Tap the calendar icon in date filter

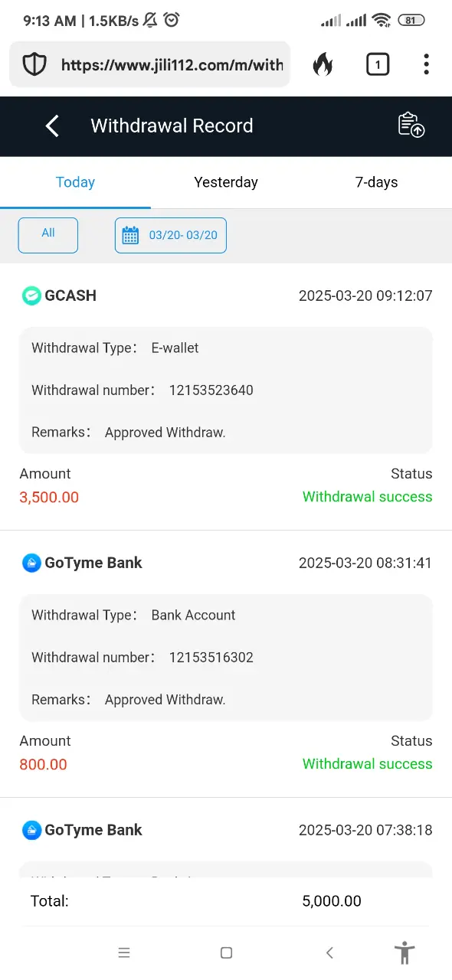131,235
